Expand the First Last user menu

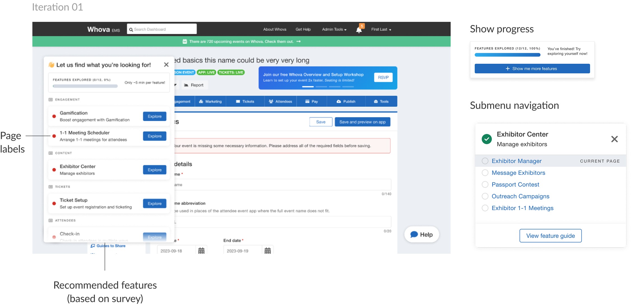pyautogui.click(x=381, y=29)
